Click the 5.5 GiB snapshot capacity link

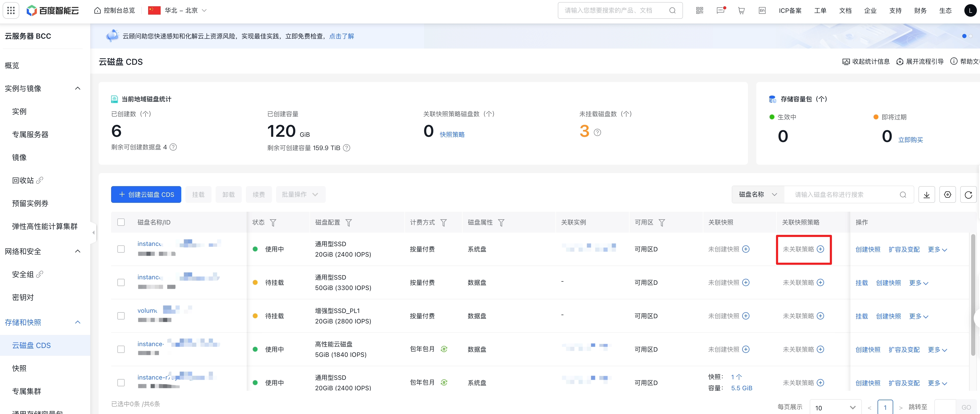pyautogui.click(x=742, y=388)
